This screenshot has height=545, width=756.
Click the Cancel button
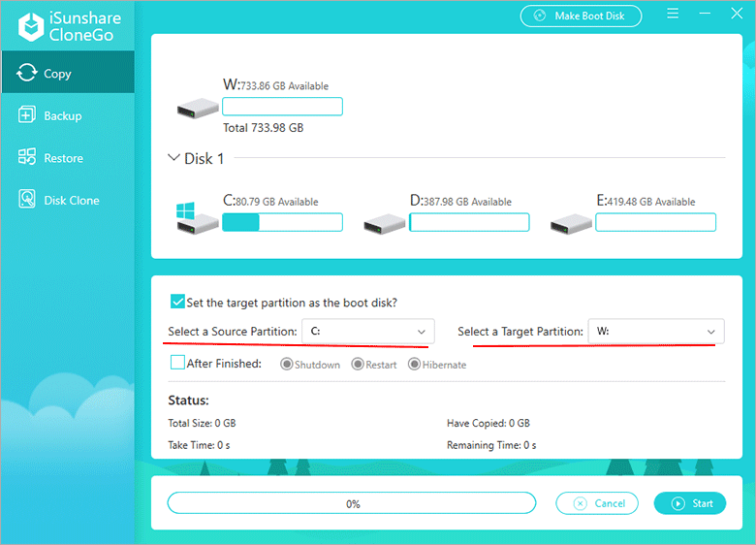pos(597,503)
